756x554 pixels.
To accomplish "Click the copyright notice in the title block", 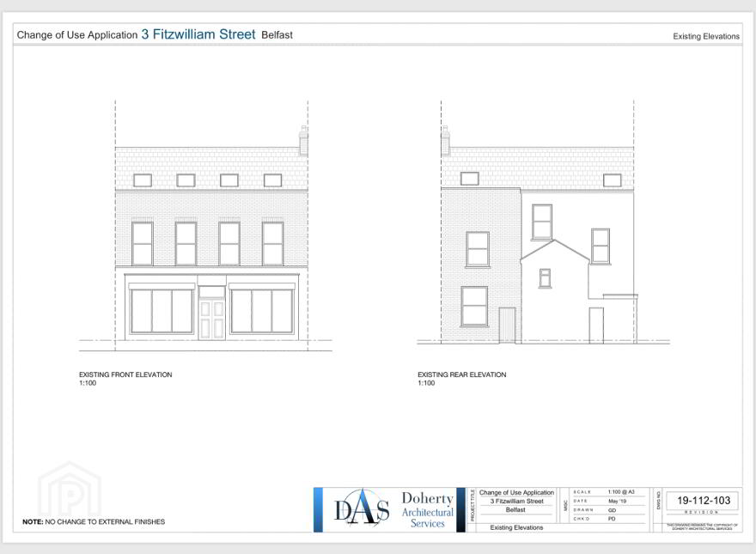I will pos(702,527).
